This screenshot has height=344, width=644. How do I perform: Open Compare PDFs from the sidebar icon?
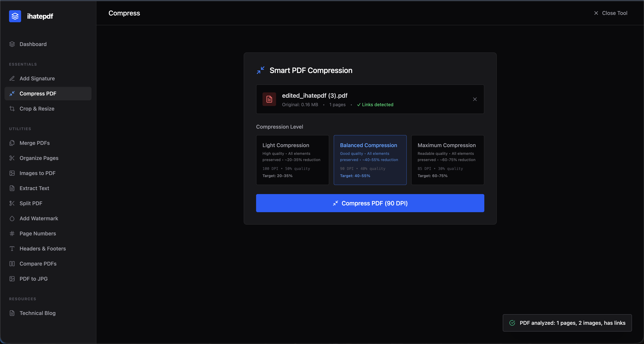point(12,264)
